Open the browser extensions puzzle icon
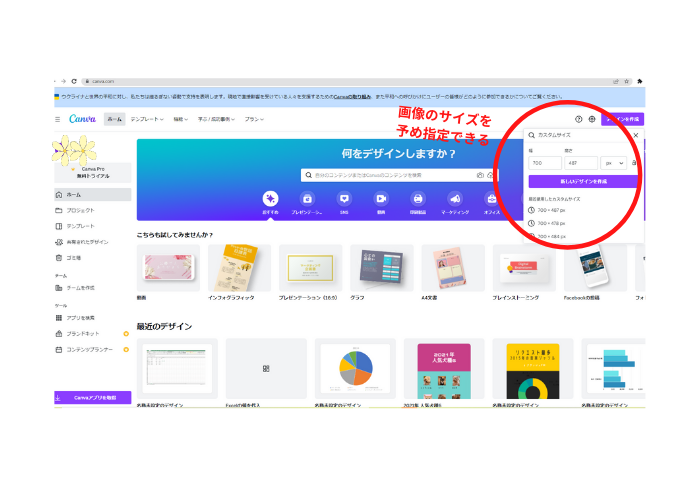This screenshot has width=700, height=487. [x=640, y=81]
